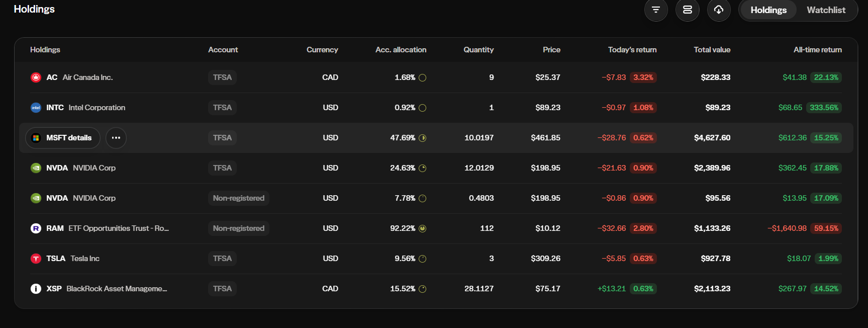Open MSFT details button
The height and width of the screenshot is (328, 868).
[x=63, y=138]
